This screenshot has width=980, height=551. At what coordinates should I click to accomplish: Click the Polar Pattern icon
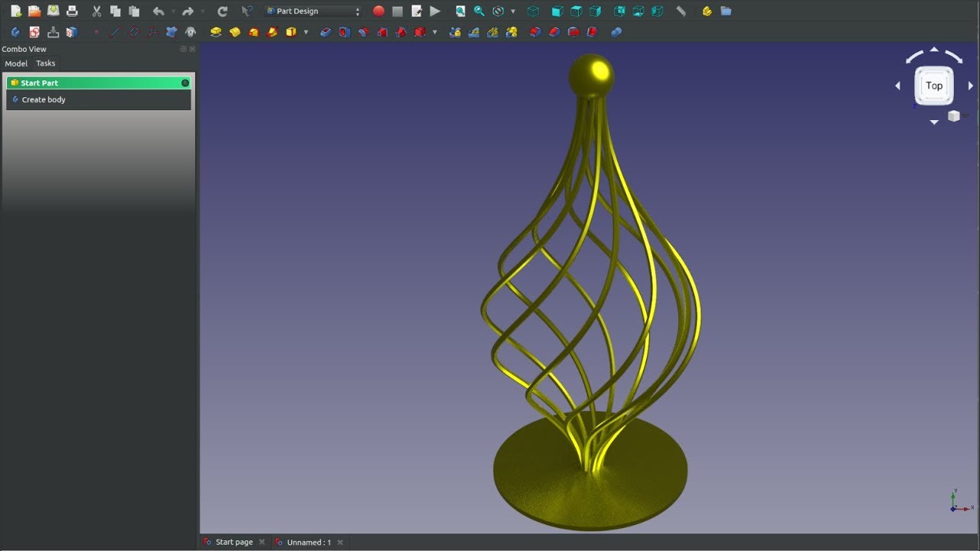coord(493,32)
